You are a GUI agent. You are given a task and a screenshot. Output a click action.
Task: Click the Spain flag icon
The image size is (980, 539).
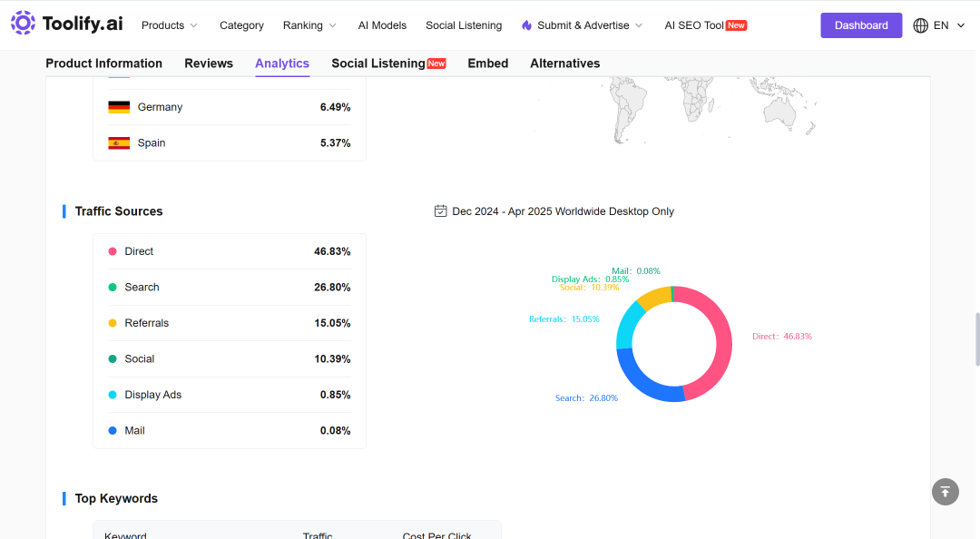click(119, 143)
